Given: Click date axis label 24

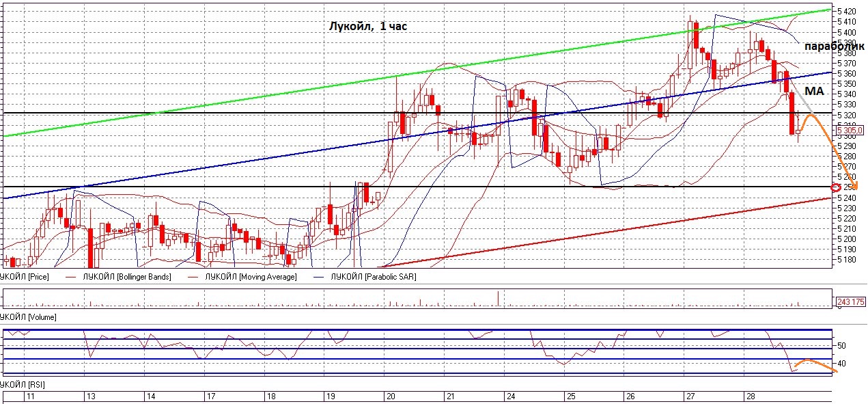Looking at the screenshot, I should point(509,396).
